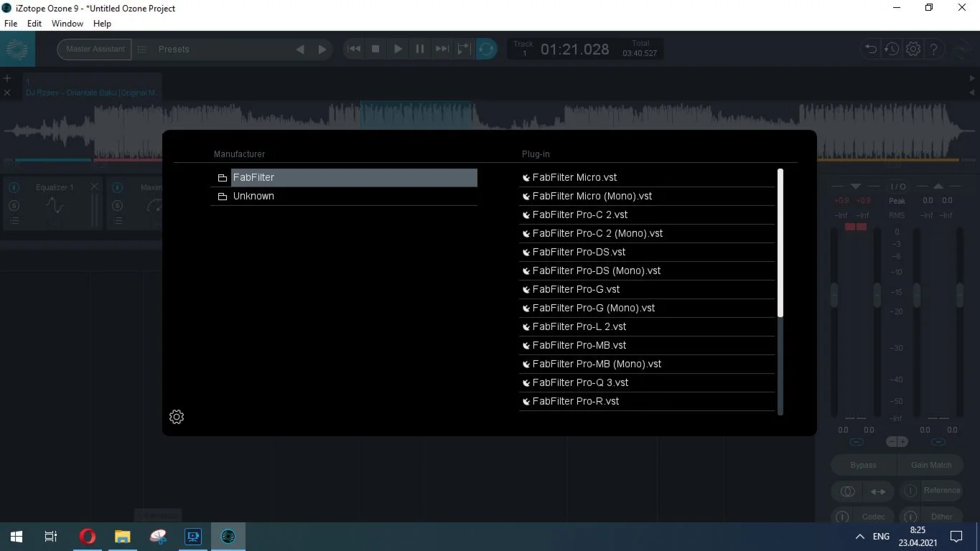
Task: Select the DJ Rzaev - Orientale Baku track tab
Action: click(x=92, y=86)
